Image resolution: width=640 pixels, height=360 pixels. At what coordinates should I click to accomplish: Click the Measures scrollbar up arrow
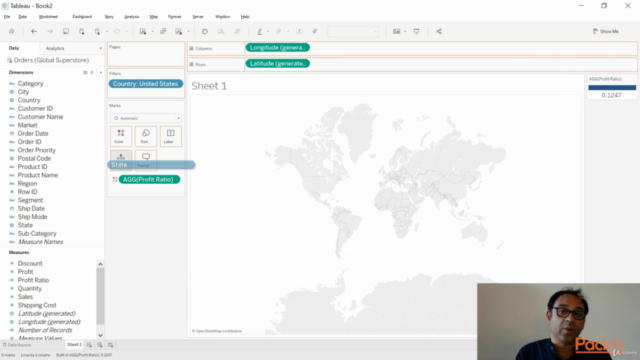[x=100, y=264]
